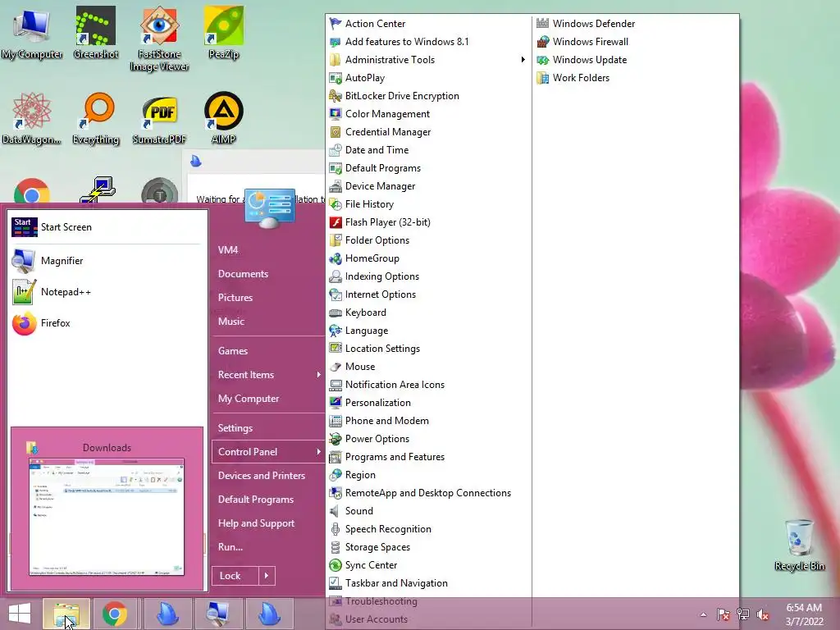Viewport: 840px width, 630px height.
Task: Open Settings in Start menu
Action: (235, 428)
